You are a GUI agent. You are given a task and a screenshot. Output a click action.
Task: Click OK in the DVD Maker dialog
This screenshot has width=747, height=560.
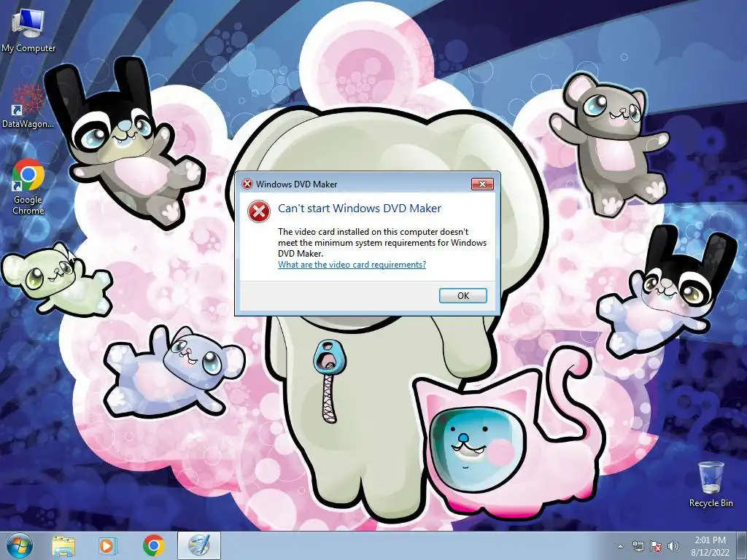point(463,296)
